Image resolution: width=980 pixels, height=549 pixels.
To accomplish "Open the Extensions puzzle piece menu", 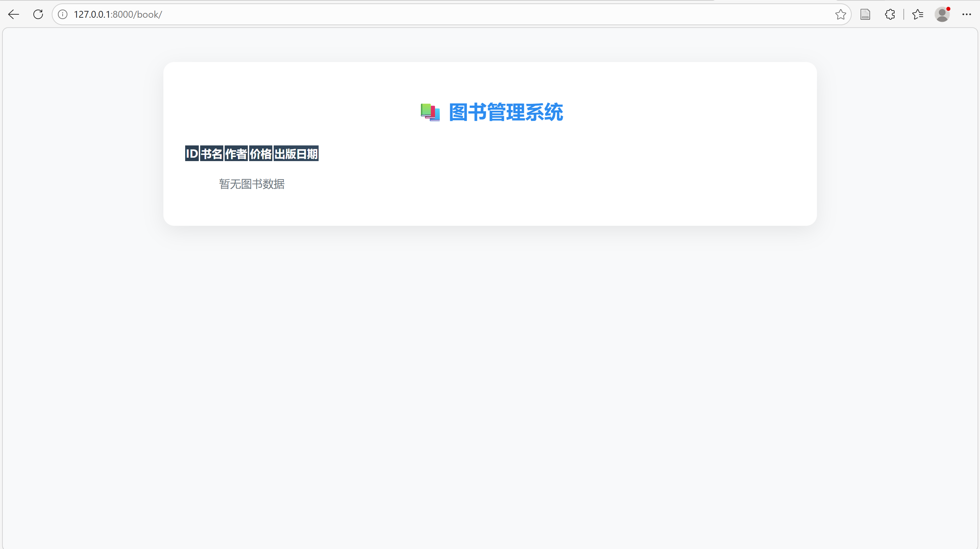I will 890,14.
